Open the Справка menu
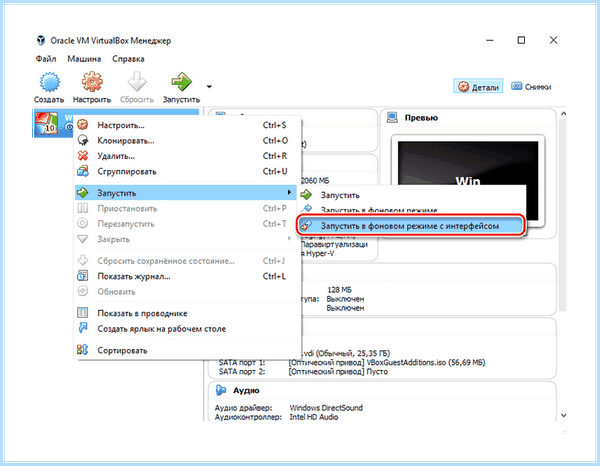This screenshot has width=600, height=466. pyautogui.click(x=128, y=59)
